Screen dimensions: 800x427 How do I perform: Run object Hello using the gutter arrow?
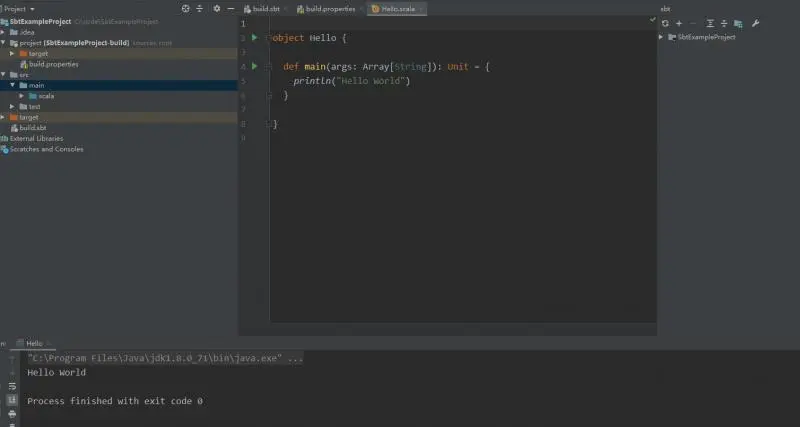[255, 37]
